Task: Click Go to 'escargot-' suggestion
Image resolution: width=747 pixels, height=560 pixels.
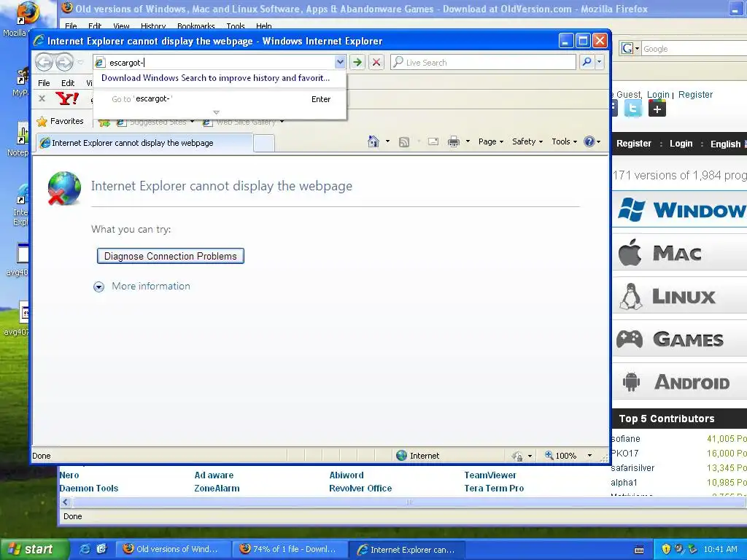Action: (220, 99)
